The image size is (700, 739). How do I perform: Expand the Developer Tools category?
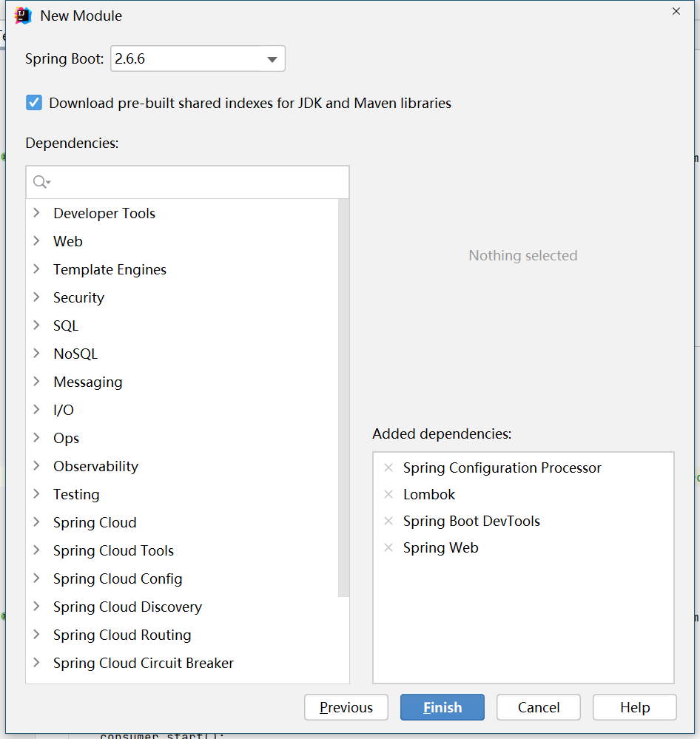(x=36, y=213)
